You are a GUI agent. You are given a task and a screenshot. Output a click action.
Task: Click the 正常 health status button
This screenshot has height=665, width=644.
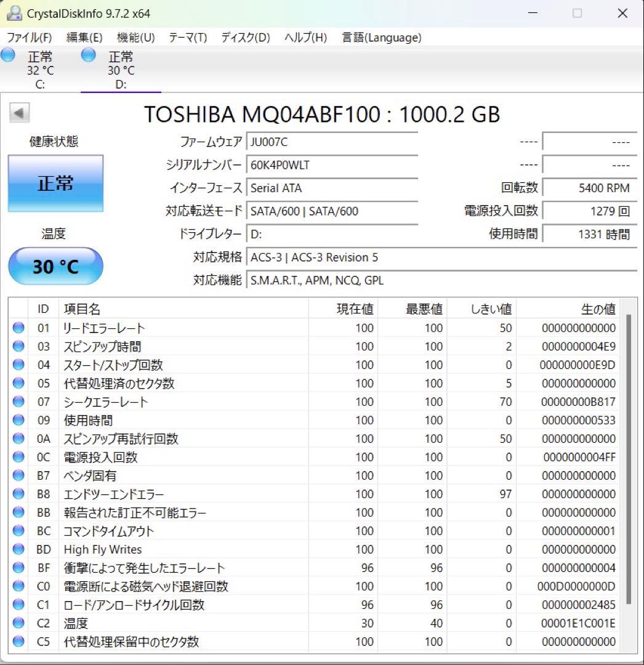point(55,182)
